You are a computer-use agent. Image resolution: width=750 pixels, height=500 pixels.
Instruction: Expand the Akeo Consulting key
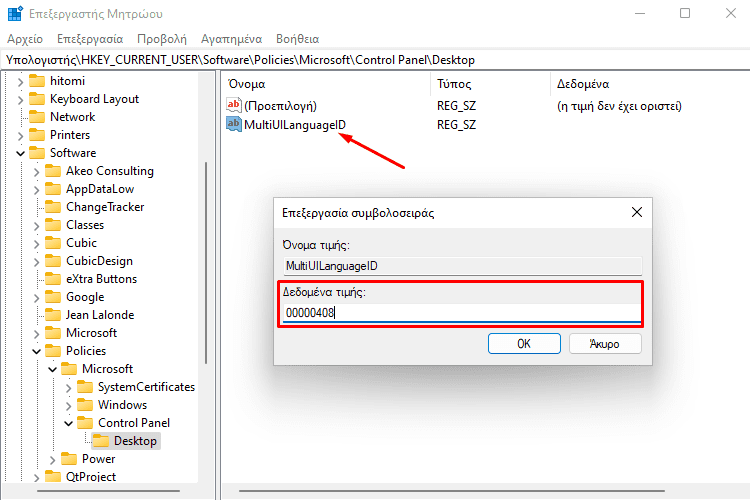click(36, 172)
